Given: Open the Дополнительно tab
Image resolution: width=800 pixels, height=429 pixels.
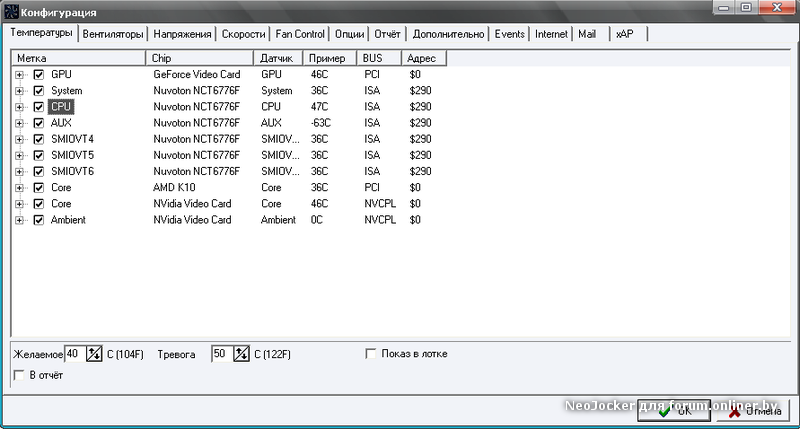Looking at the screenshot, I should [x=448, y=34].
